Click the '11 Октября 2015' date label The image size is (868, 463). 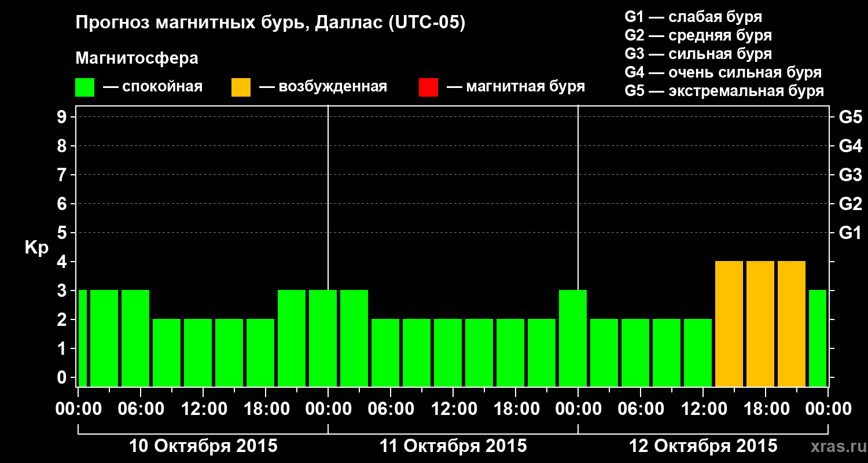tap(453, 446)
